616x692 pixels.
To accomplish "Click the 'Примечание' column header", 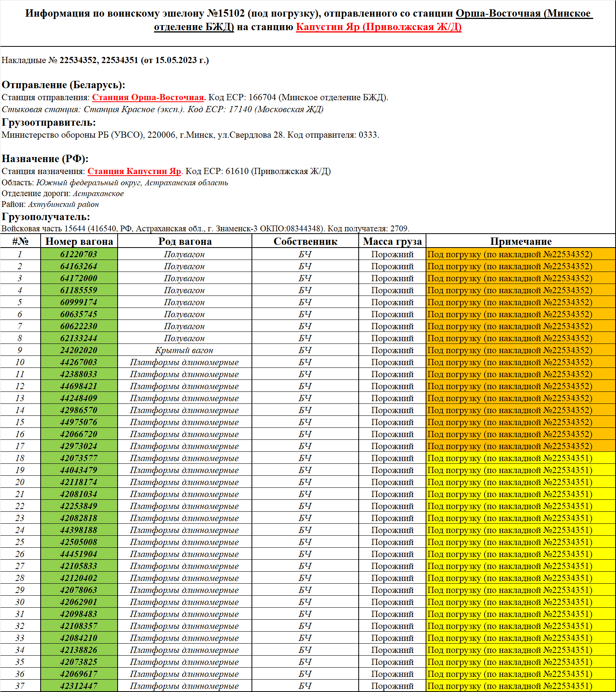I will [x=520, y=241].
